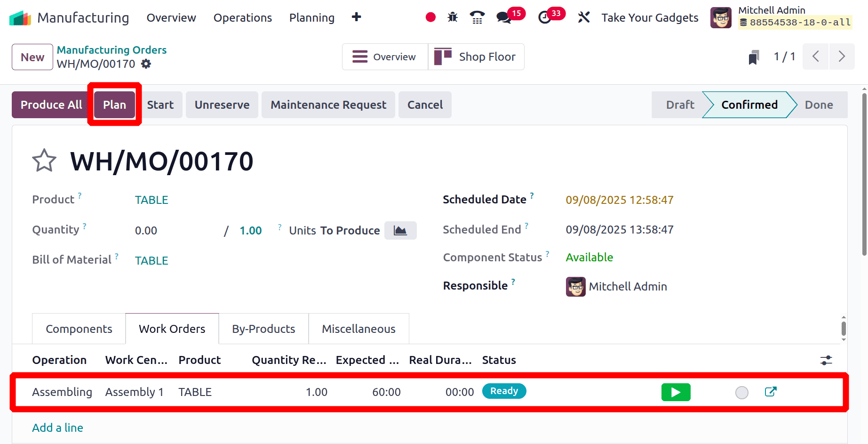Open optional columns settings icon
Image resolution: width=868 pixels, height=444 pixels.
(826, 360)
